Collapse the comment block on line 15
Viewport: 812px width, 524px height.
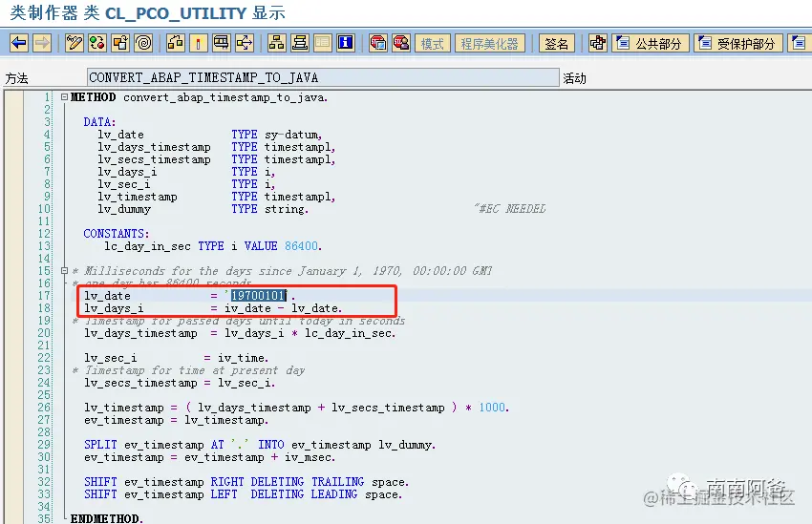click(x=64, y=270)
